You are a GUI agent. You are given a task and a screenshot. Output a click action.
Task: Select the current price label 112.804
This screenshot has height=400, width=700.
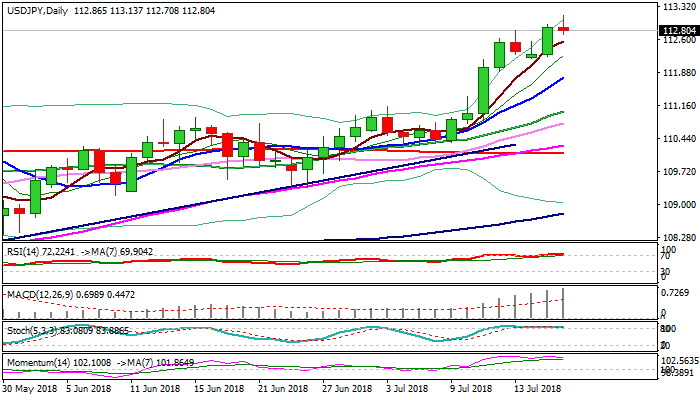tap(678, 31)
